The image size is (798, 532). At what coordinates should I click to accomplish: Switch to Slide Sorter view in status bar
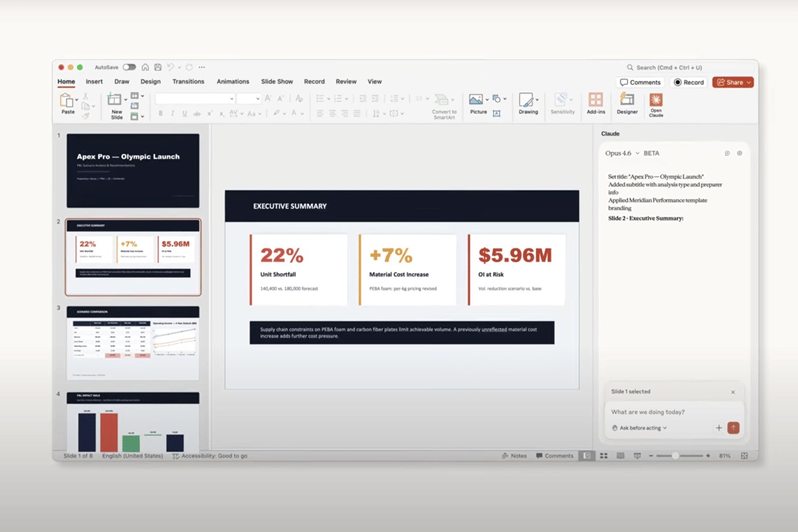point(604,456)
